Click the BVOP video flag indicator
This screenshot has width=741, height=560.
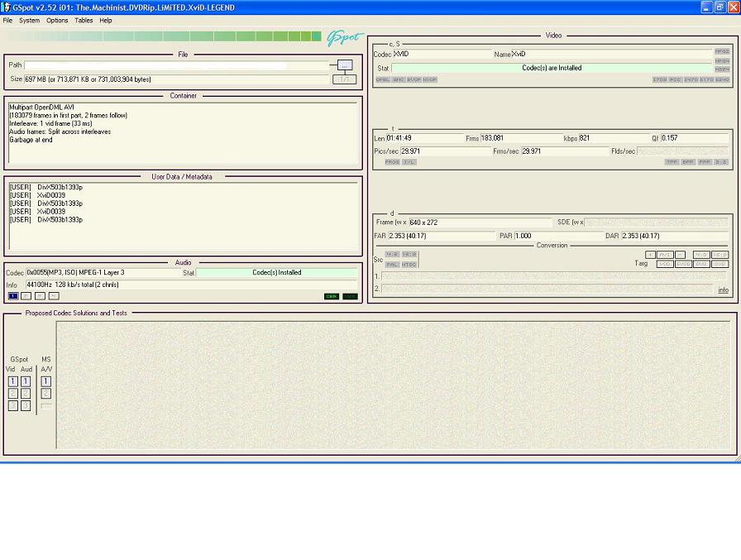click(414, 79)
